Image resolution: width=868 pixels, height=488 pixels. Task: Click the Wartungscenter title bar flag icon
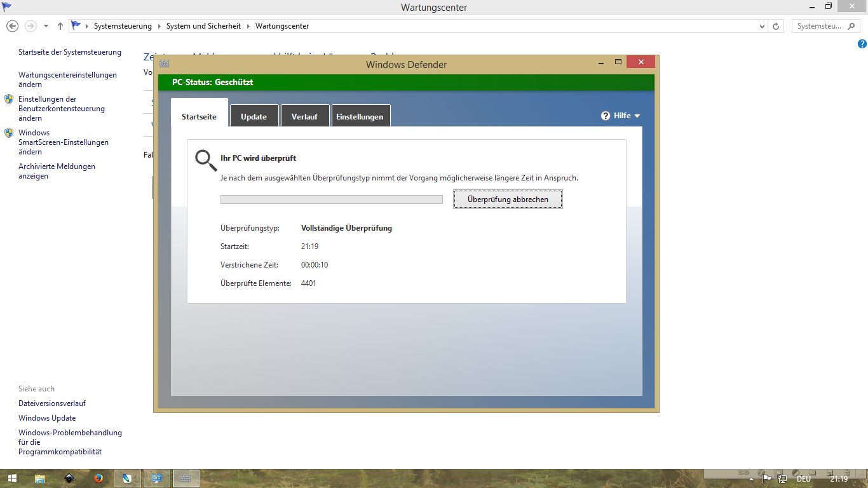(x=7, y=6)
